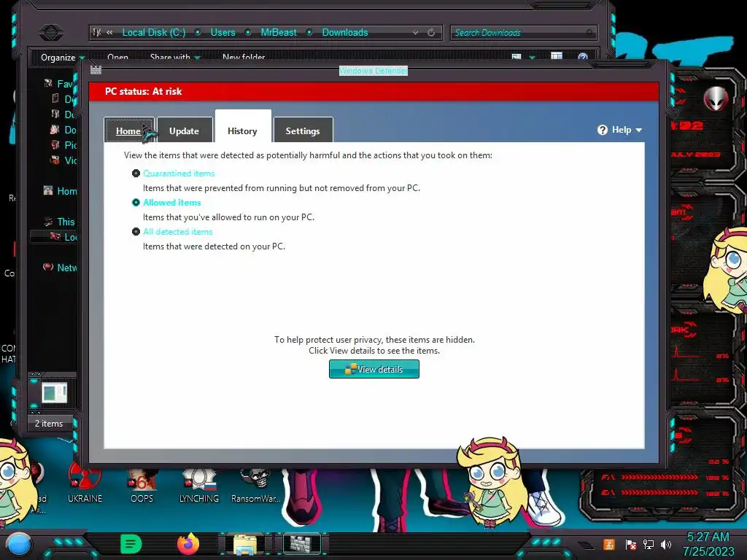Click Share with in the Explorer toolbar
The width and height of the screenshot is (747, 560).
click(x=175, y=57)
